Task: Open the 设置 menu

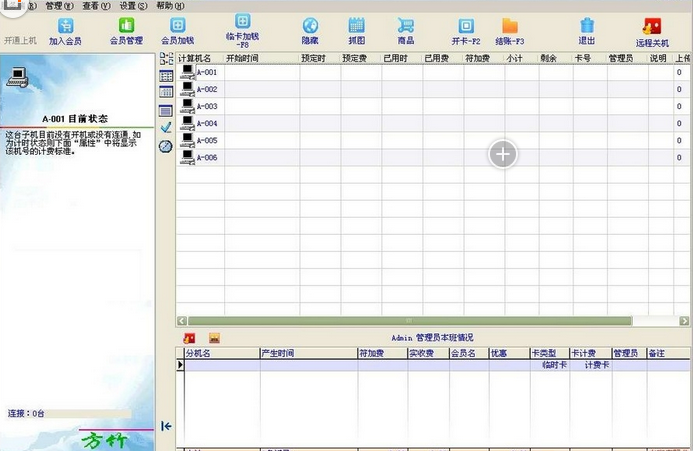Action: tap(133, 6)
